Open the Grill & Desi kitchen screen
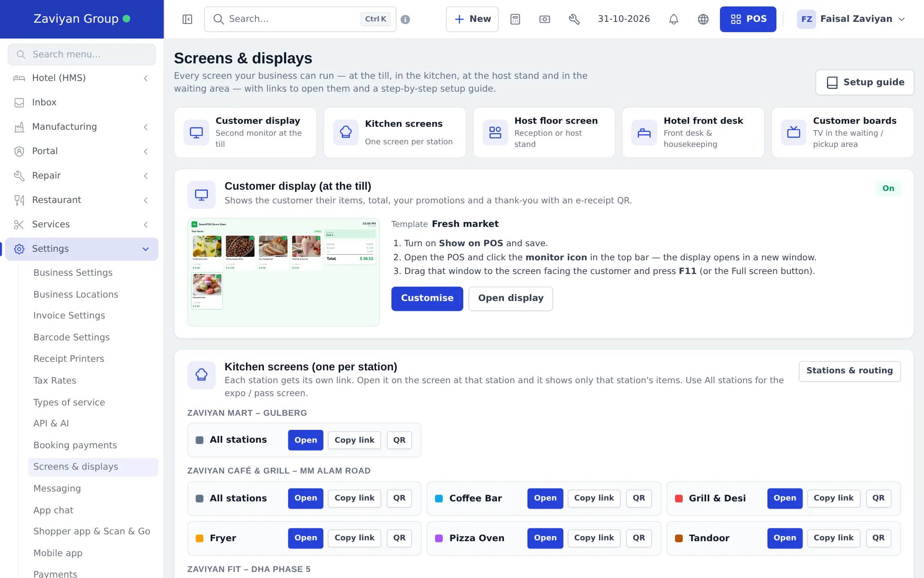Image resolution: width=924 pixels, height=578 pixels. coord(785,498)
